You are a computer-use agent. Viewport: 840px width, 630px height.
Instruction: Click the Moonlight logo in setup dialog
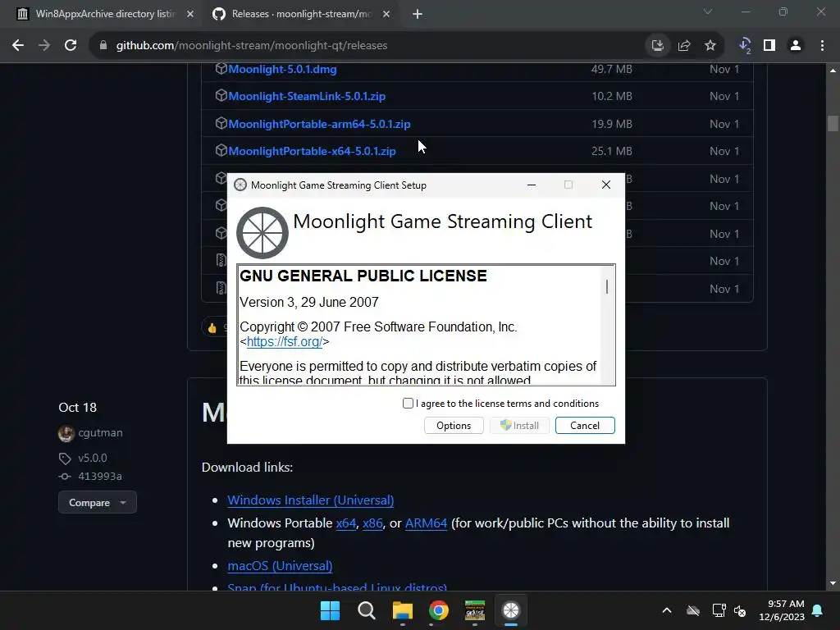(x=262, y=233)
